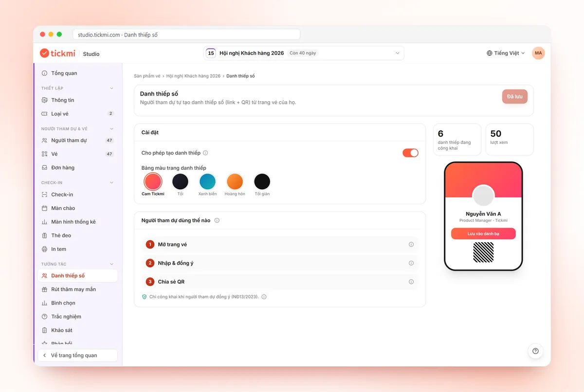Click the QR code on the card preview
The image size is (584, 392).
click(x=483, y=252)
